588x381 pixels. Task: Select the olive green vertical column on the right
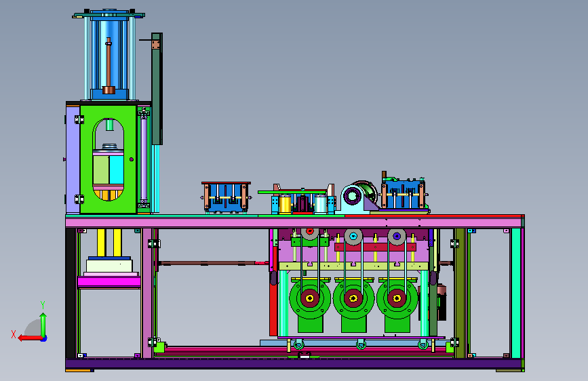point(460,293)
